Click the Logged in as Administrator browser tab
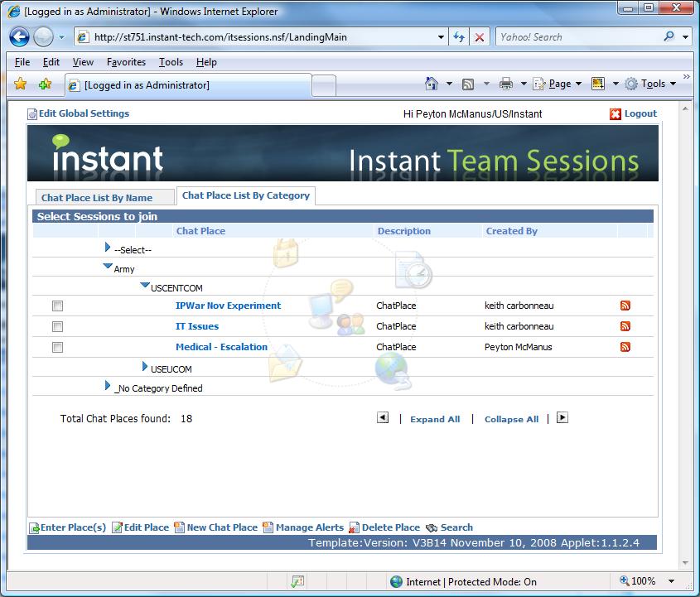This screenshot has height=597, width=700. point(188,84)
